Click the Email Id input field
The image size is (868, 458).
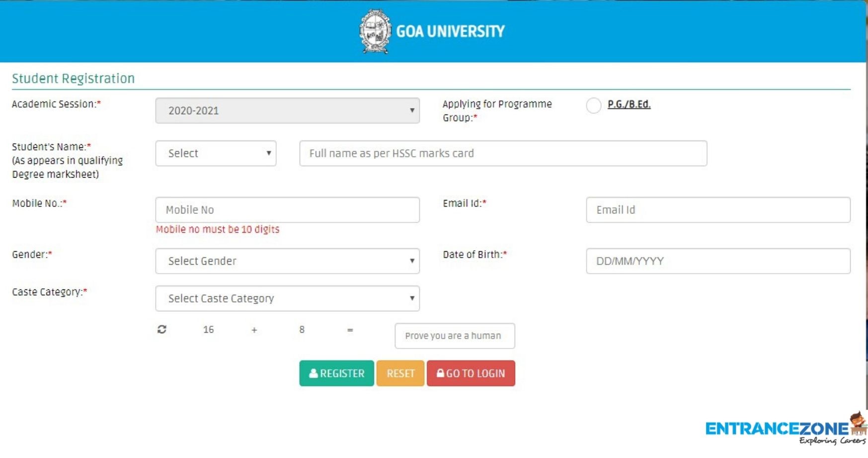(x=718, y=209)
